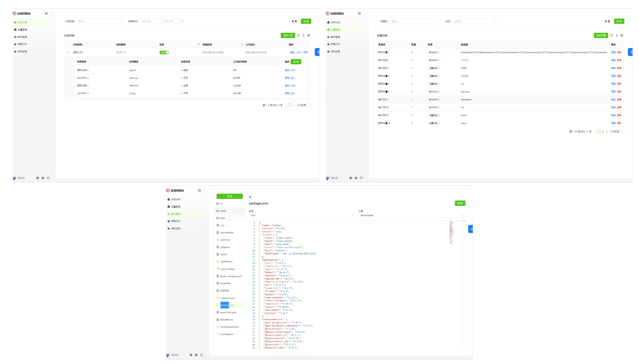Open the 主题 Visual Studio dropdown

click(x=412, y=215)
